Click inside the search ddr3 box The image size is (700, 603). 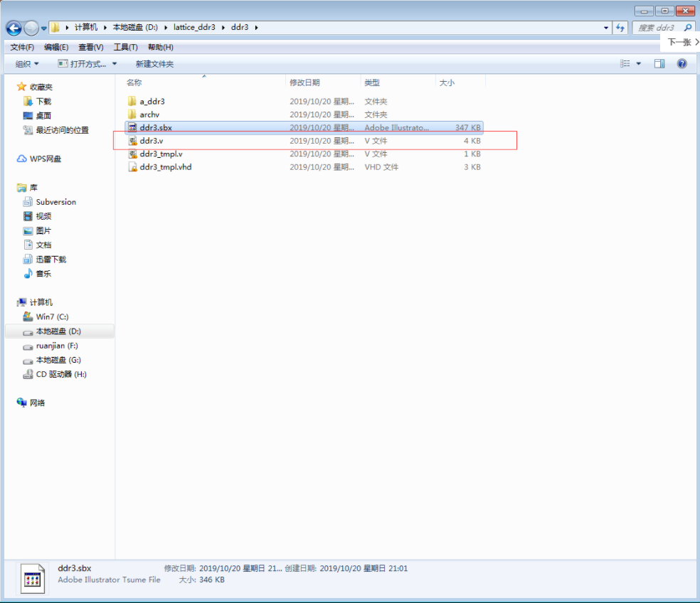point(658,28)
